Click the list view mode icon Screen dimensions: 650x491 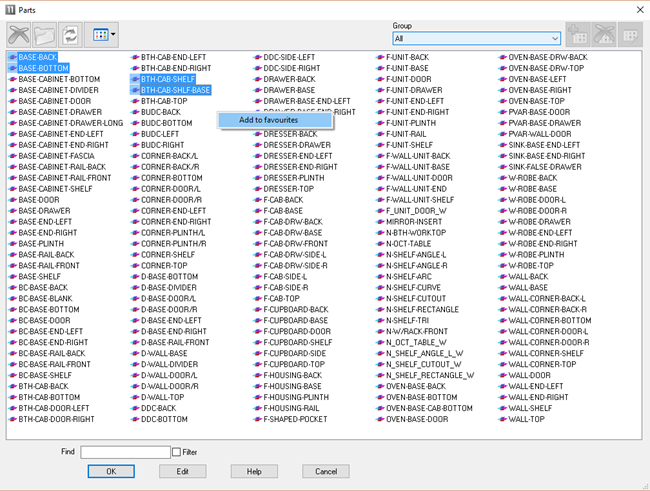pyautogui.click(x=97, y=34)
